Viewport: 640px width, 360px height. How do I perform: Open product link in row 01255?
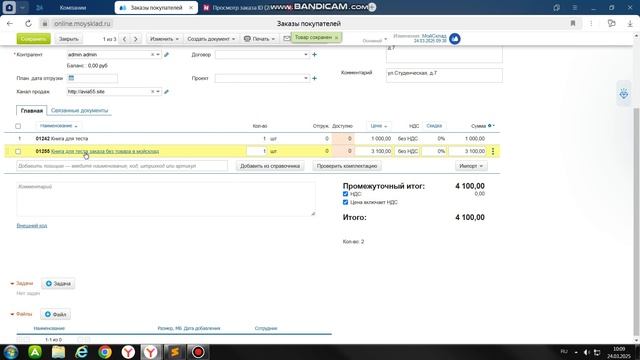[x=105, y=151]
